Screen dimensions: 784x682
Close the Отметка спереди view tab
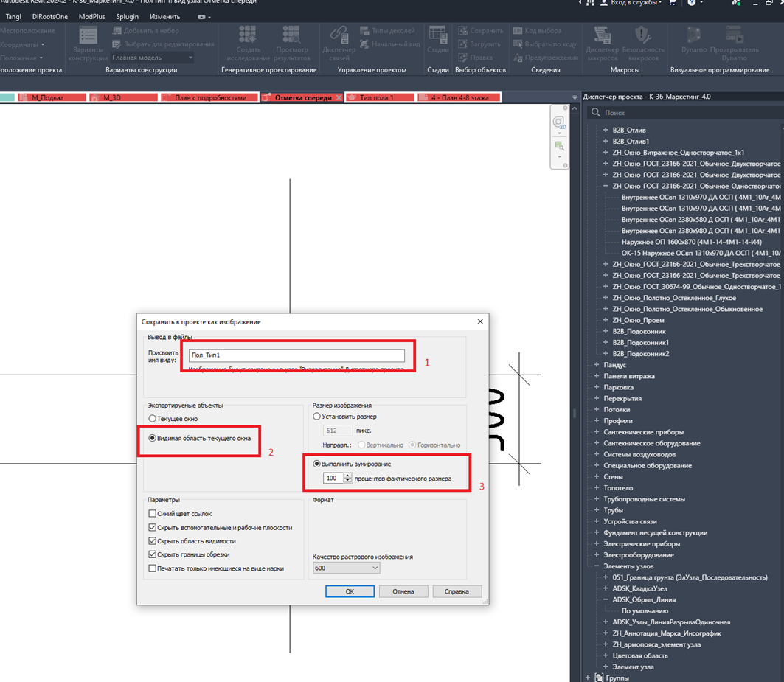(339, 97)
